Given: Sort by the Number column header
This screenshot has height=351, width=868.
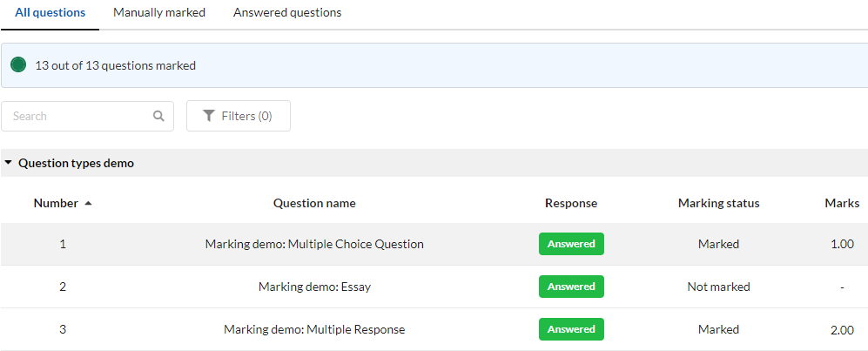Looking at the screenshot, I should coord(56,203).
